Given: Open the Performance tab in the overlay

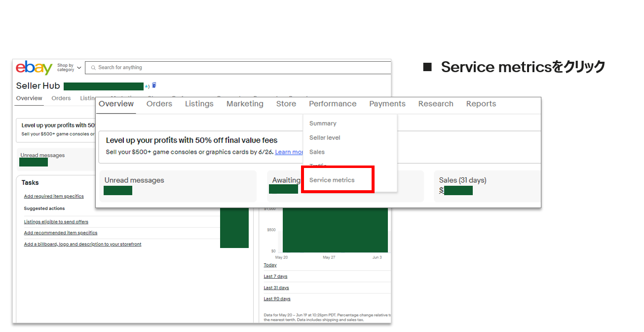Looking at the screenshot, I should pos(333,104).
